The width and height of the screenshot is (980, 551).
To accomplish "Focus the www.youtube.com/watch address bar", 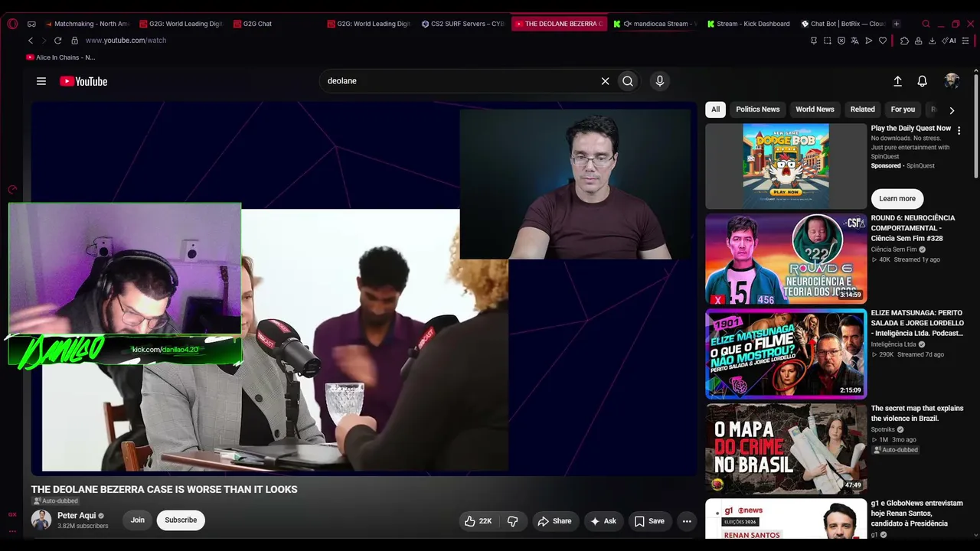I will [x=126, y=41].
